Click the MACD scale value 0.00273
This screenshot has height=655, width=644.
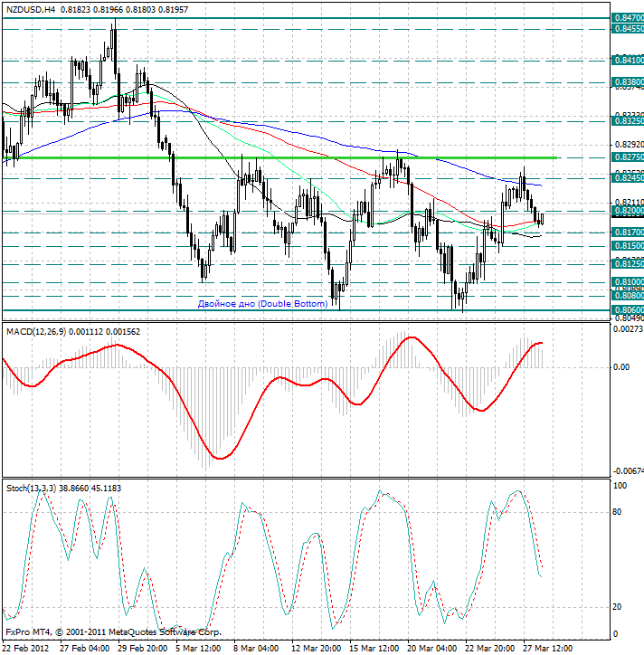tap(626, 330)
